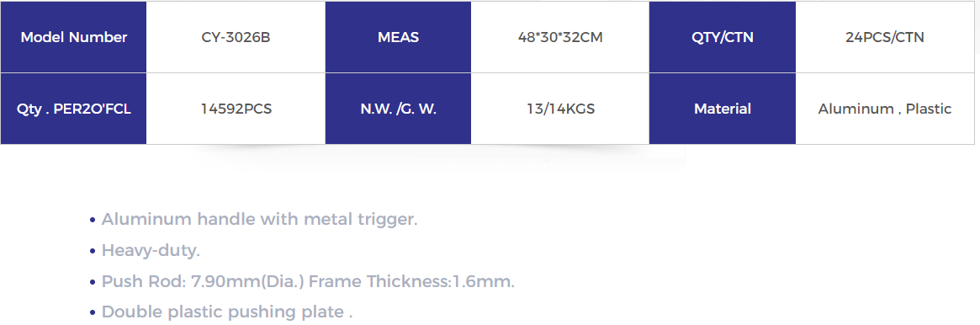
Task: Select the 48*30*32CM measurement value
Action: [560, 37]
